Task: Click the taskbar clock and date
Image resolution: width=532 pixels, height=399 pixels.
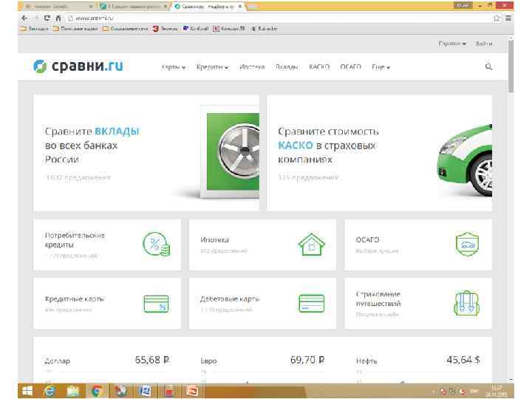Action: [497, 391]
